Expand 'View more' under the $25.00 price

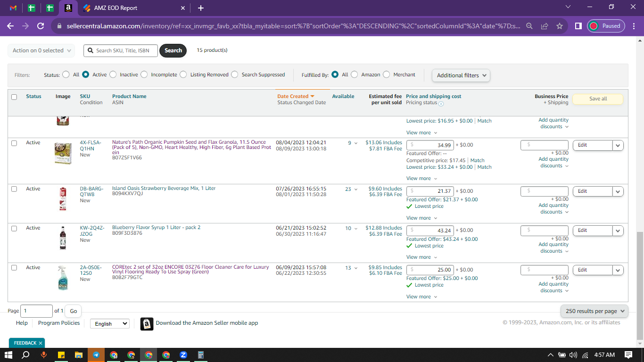click(x=422, y=297)
